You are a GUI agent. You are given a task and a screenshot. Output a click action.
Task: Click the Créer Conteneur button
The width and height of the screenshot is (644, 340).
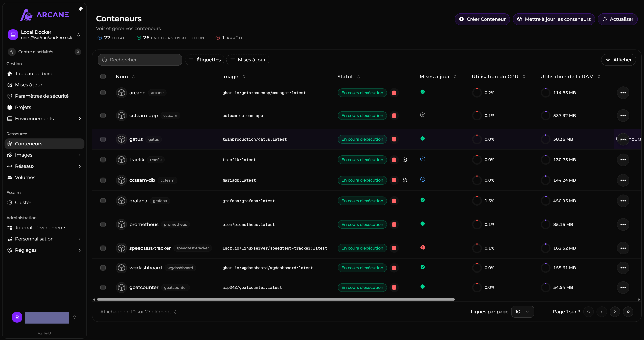[x=482, y=19]
